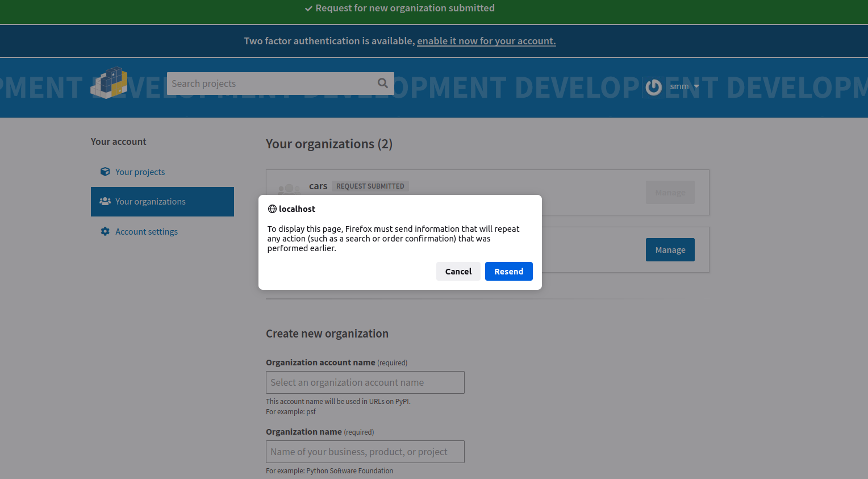Viewport: 868px width, 479px height.
Task: Click the Your account sidebar heading
Action: (x=118, y=141)
